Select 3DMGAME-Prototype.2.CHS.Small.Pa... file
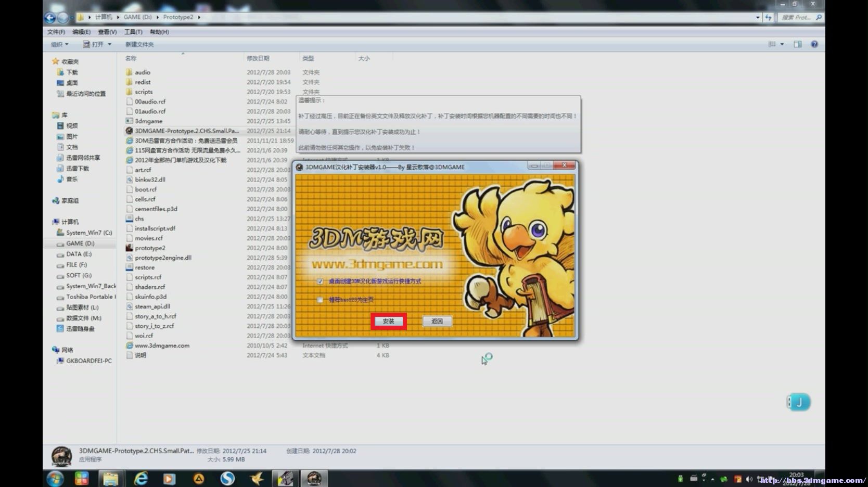868x487 pixels. point(183,131)
